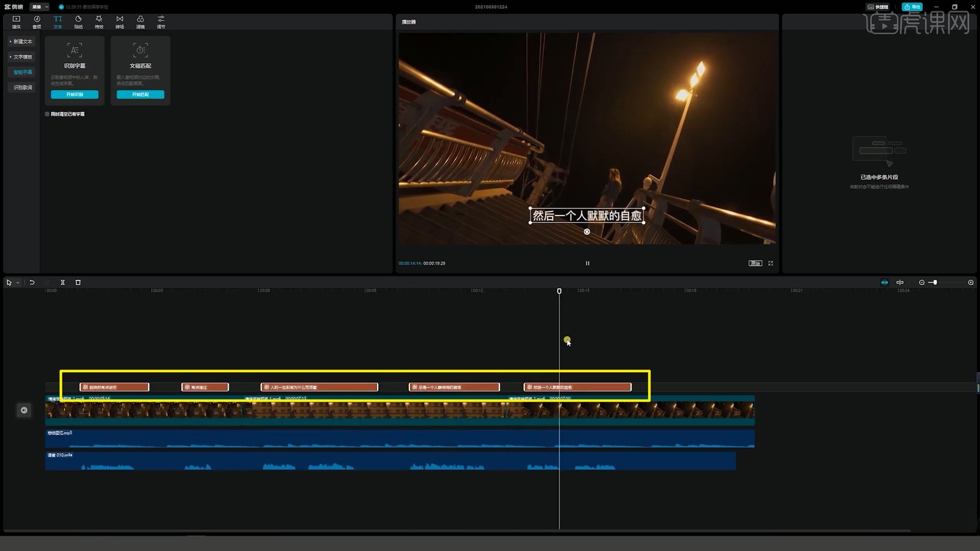The height and width of the screenshot is (551, 980).
Task: Restore down the application window
Action: click(x=954, y=7)
